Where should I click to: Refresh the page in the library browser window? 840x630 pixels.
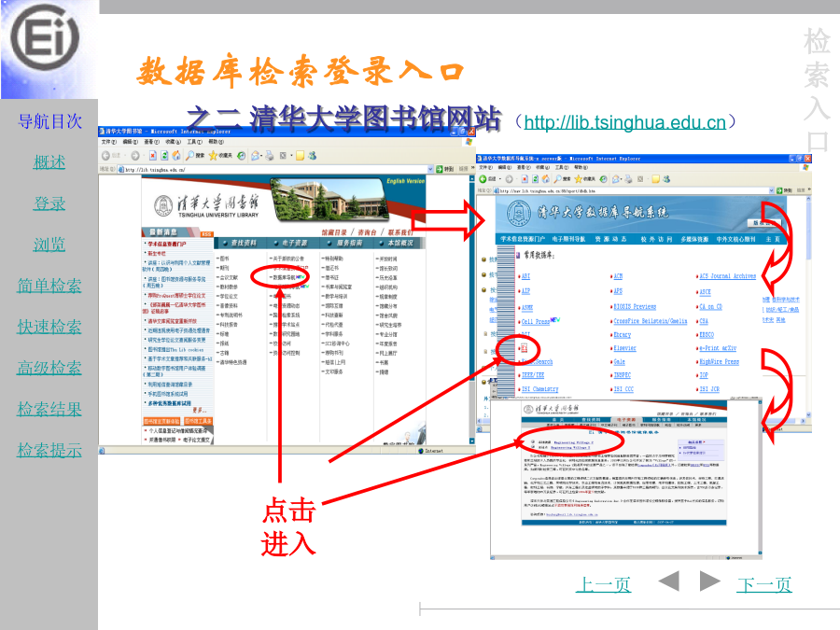click(164, 155)
